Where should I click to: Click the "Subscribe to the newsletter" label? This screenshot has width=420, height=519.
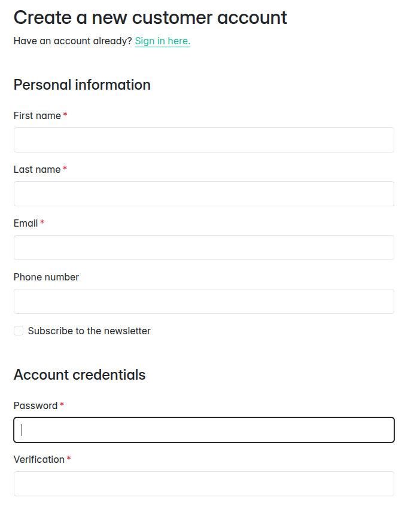(x=89, y=331)
